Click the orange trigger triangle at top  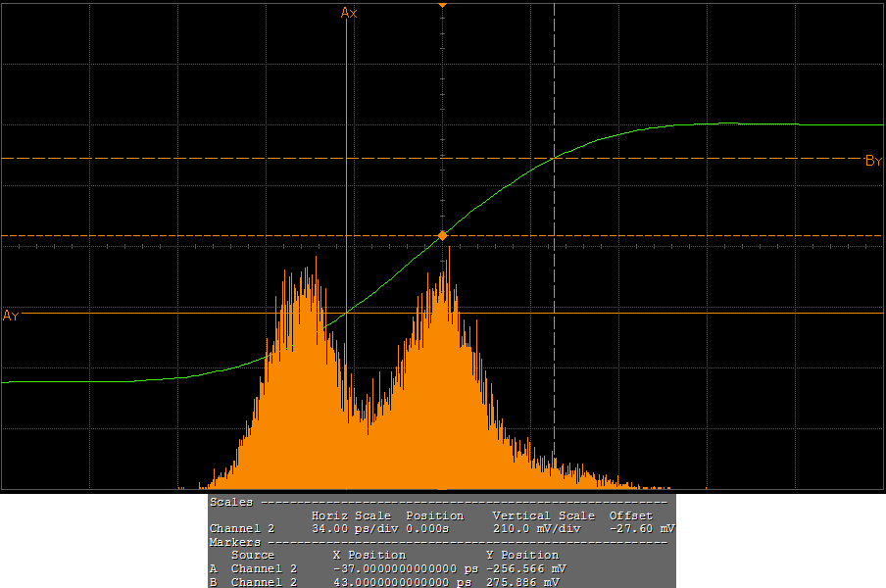pyautogui.click(x=443, y=6)
